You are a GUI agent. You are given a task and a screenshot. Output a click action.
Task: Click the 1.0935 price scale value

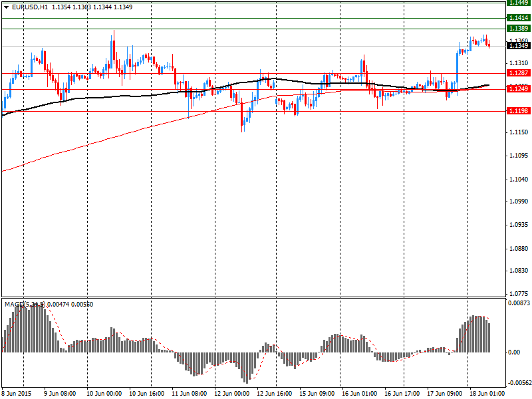(519, 225)
